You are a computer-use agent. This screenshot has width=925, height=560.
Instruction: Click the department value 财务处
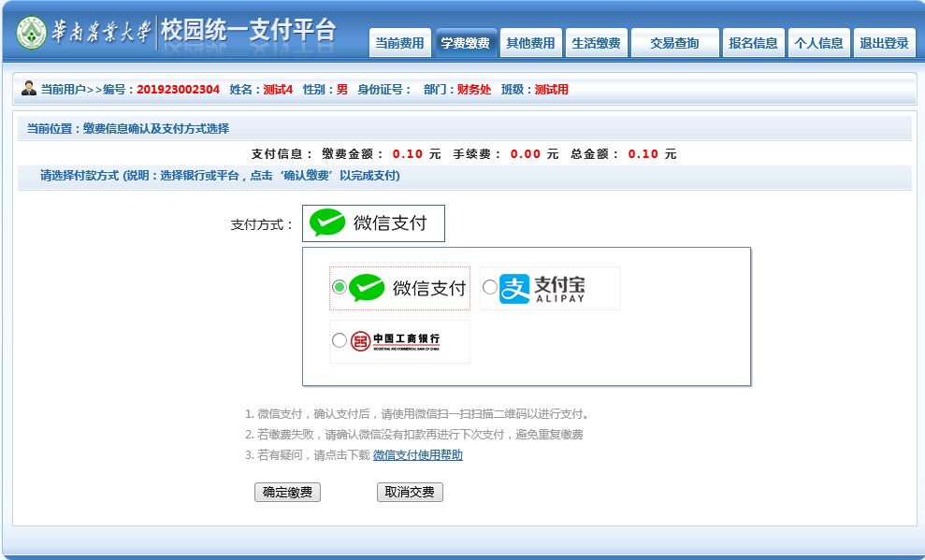(474, 90)
